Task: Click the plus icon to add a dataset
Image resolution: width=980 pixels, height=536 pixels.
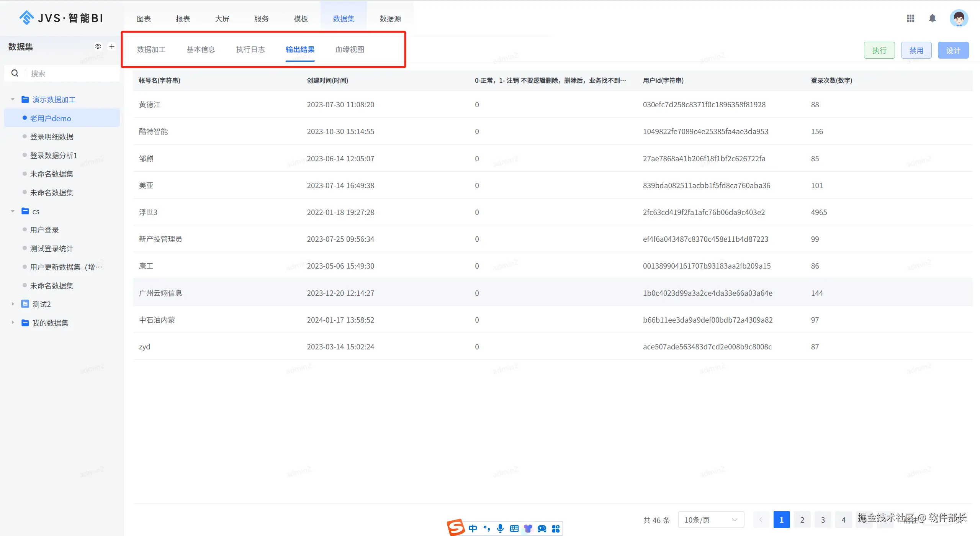Action: [112, 46]
